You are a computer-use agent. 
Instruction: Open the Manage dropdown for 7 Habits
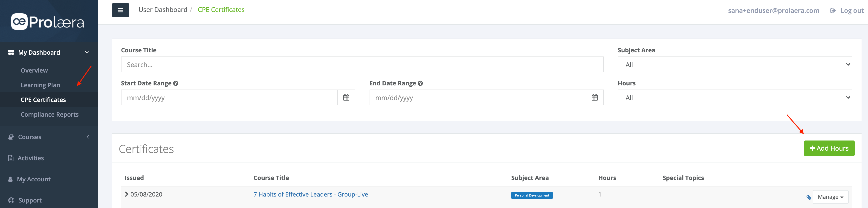(830, 197)
